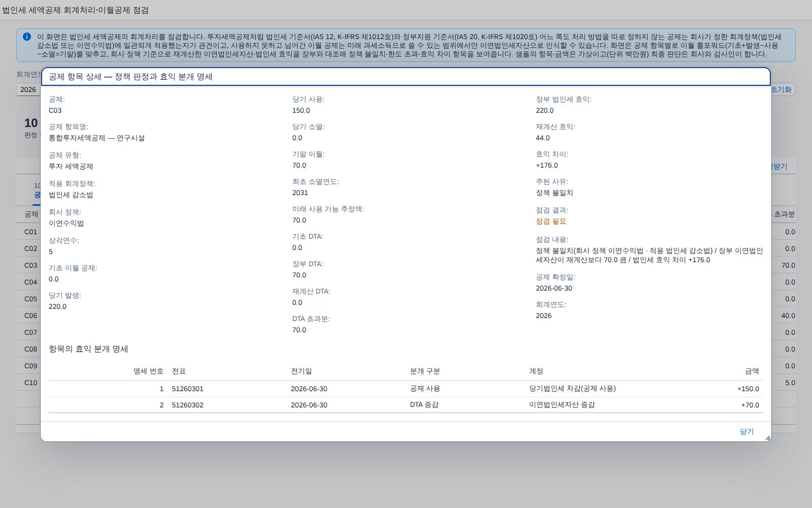This screenshot has width=812, height=508.
Task: Click 당기 사용 value 150.0
Action: coord(301,110)
